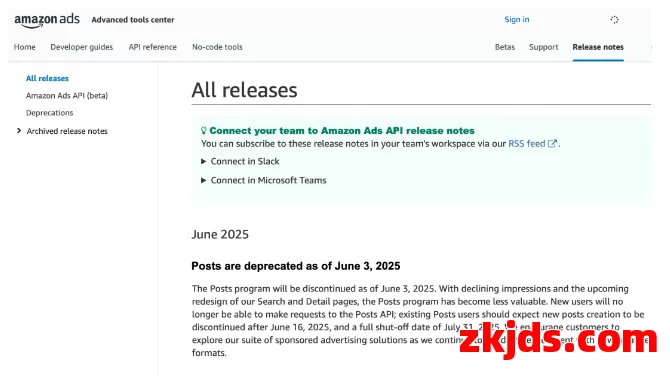670x377 pixels.
Task: Open Developer guides menu item
Action: coord(82,47)
